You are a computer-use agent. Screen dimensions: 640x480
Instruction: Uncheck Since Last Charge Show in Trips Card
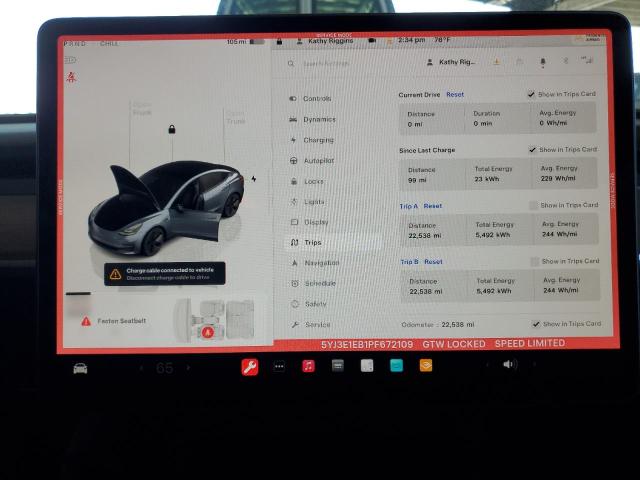point(532,150)
